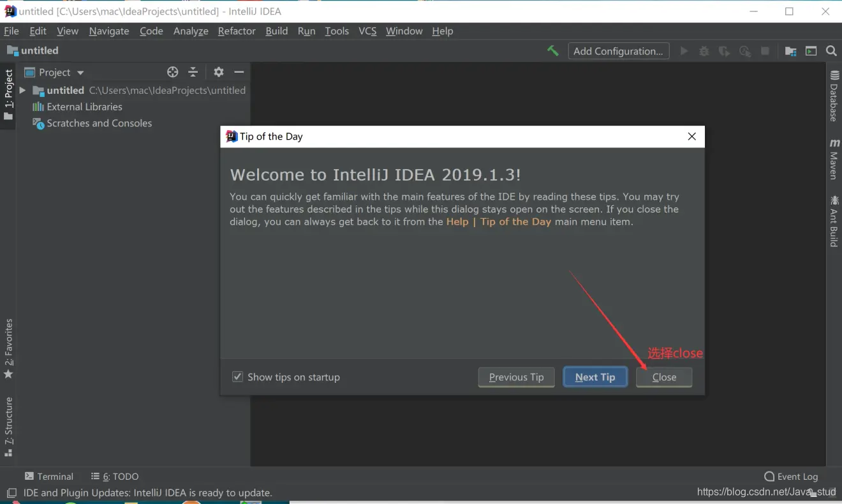842x504 pixels.
Task: Click External Libraries icon in tree
Action: tap(38, 107)
